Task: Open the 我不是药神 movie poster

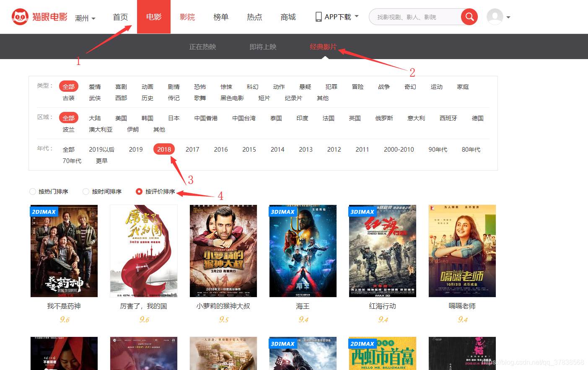Action: (64, 251)
